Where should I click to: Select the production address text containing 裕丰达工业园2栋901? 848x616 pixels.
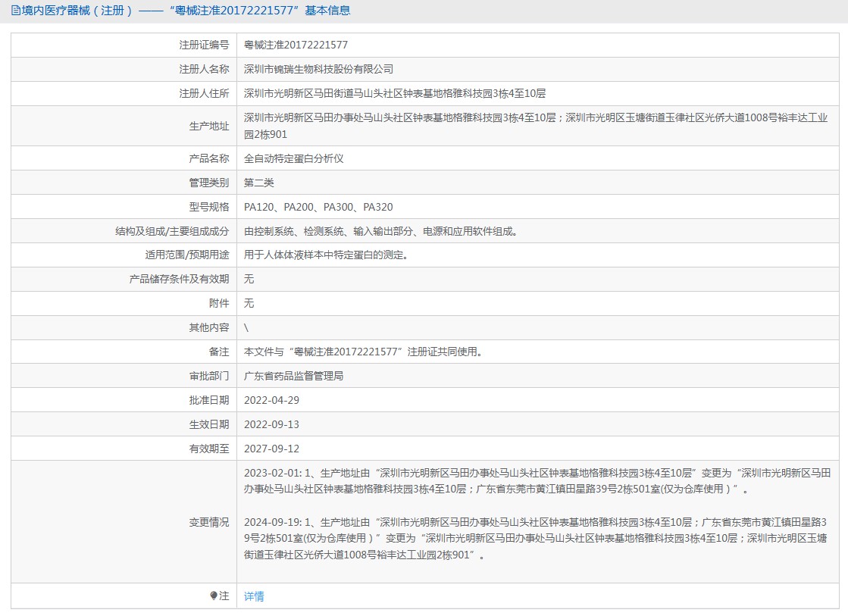[x=536, y=126]
